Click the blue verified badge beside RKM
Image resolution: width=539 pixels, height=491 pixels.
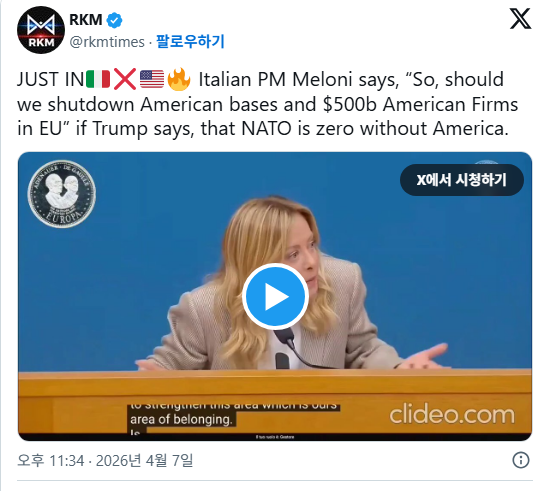[114, 20]
